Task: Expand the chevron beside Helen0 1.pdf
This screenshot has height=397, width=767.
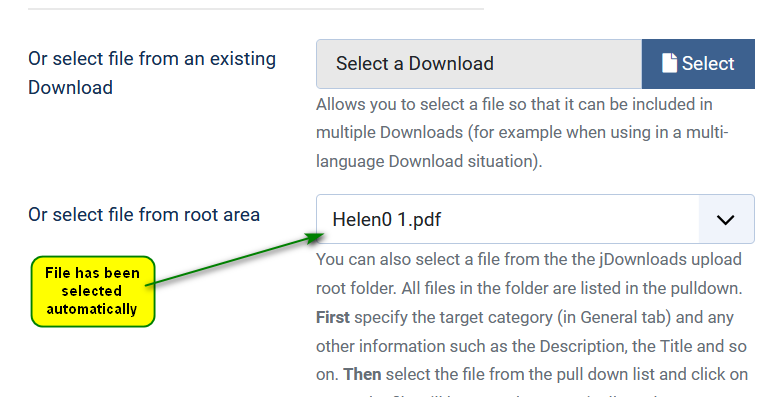Action: click(725, 220)
